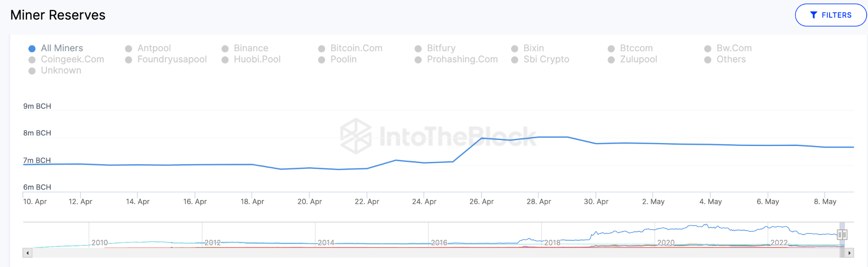Click the Bitcoin.Com legend dot
This screenshot has height=267, width=868.
coord(322,49)
